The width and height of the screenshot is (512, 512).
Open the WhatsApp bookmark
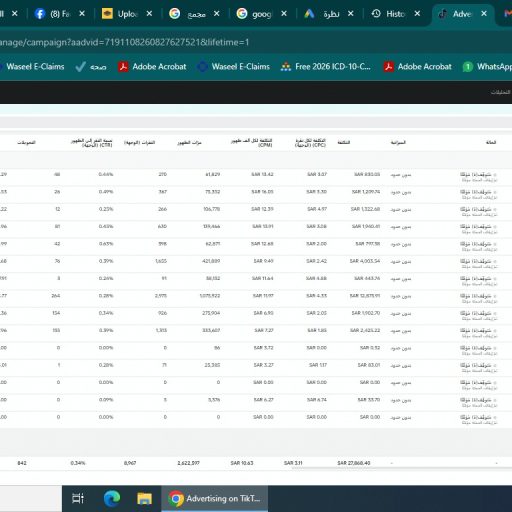coord(487,67)
